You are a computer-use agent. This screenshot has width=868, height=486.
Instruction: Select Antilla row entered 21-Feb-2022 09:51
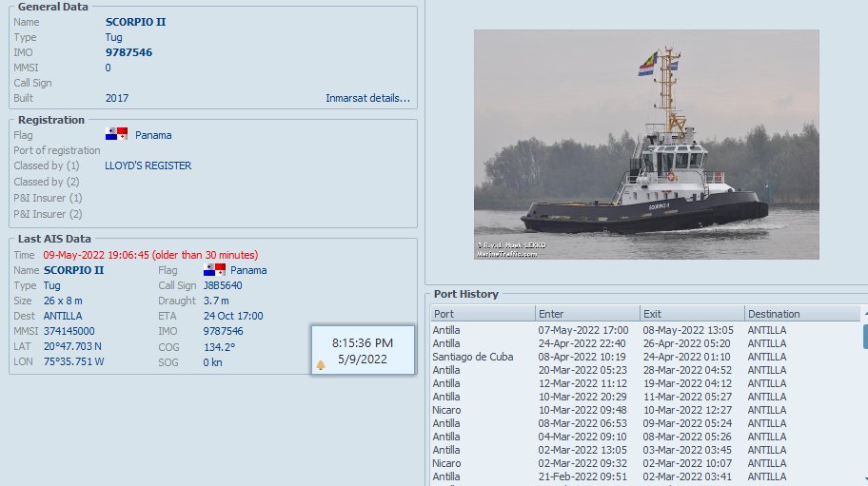point(645,476)
